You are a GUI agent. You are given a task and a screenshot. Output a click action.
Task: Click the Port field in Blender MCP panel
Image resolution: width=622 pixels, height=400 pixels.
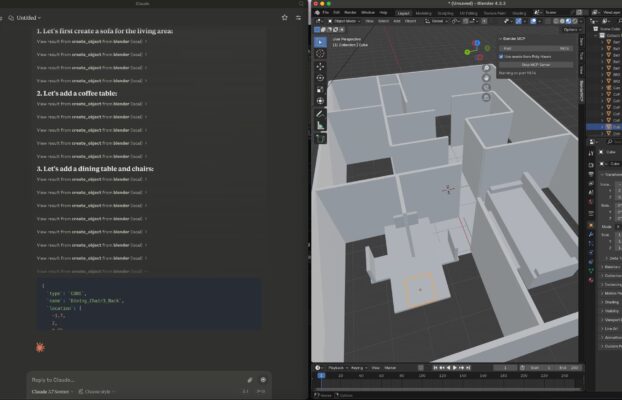(536, 48)
